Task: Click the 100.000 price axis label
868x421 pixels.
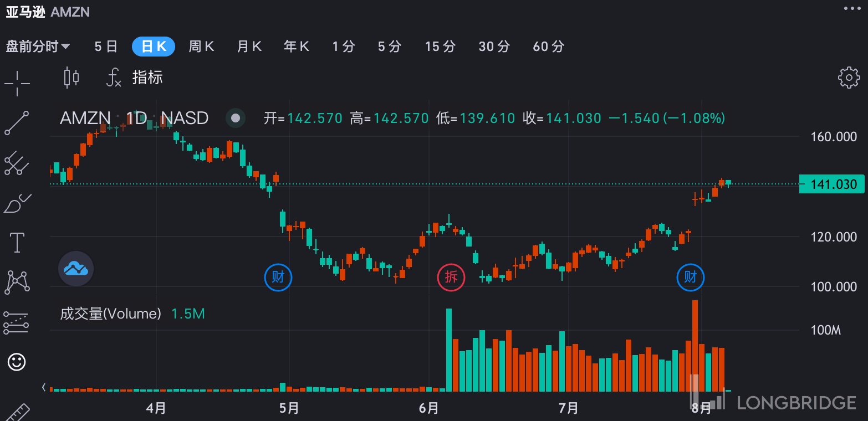Action: [x=834, y=286]
